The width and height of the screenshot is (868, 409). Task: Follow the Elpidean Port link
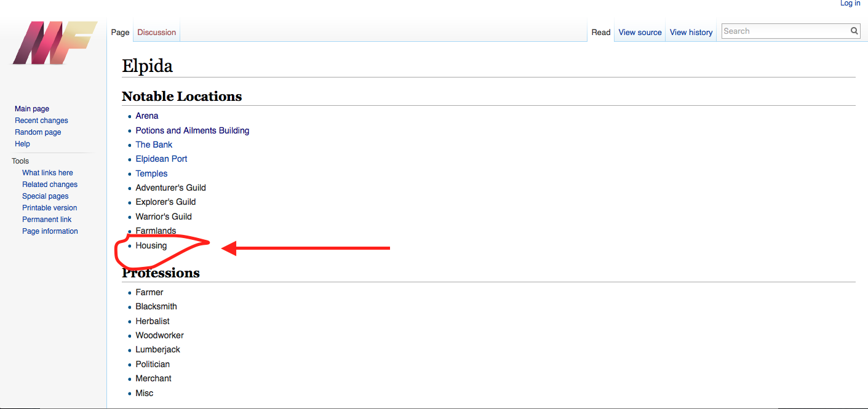(161, 159)
